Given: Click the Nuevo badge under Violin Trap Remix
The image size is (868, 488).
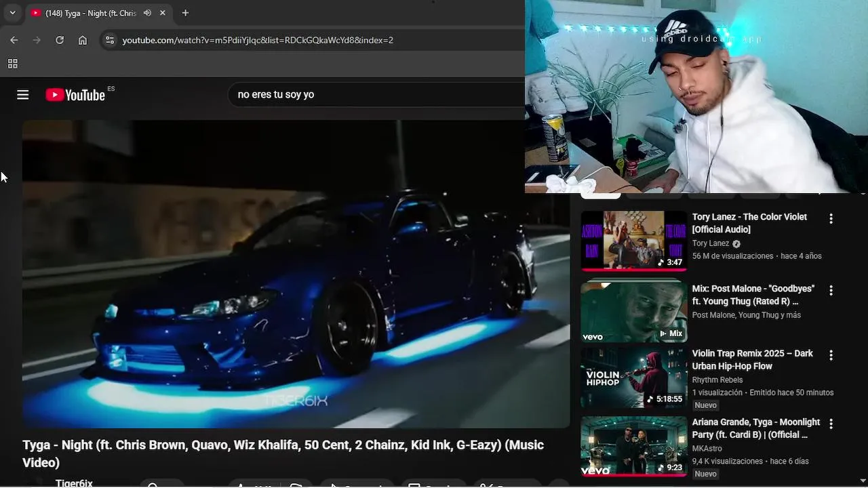Looking at the screenshot, I should click(705, 405).
